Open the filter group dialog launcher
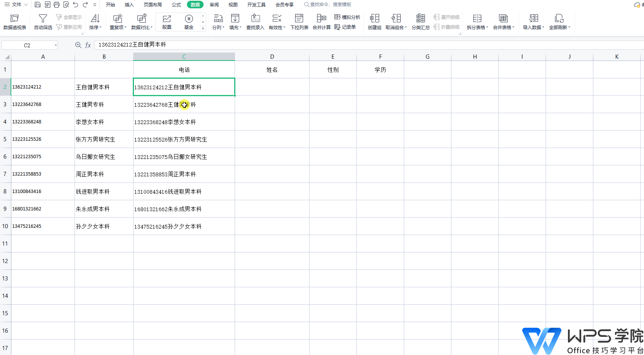The image size is (644, 355). coord(82,34)
